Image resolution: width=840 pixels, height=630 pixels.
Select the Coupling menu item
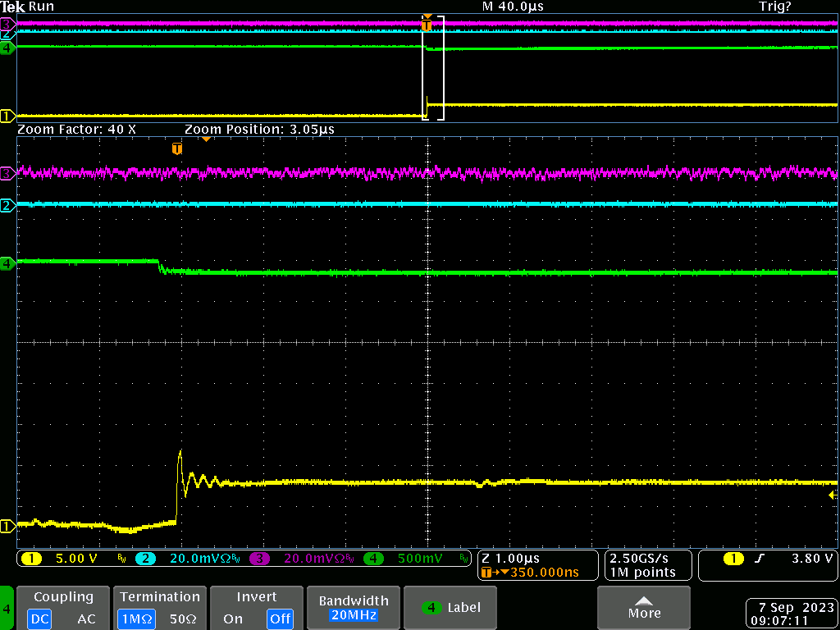[x=63, y=597]
